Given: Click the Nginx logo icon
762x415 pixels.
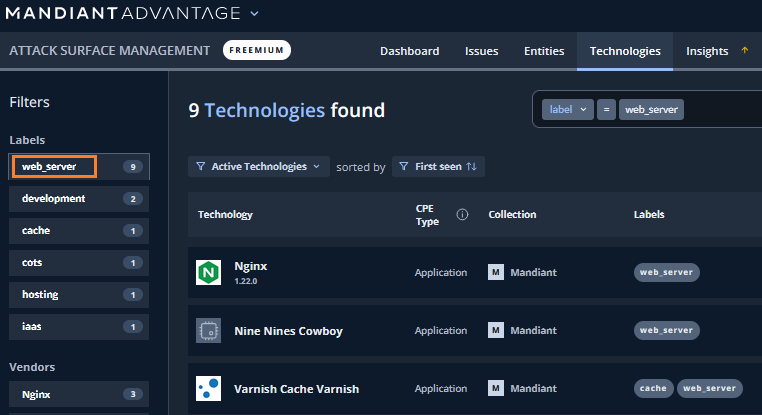Looking at the screenshot, I should pyautogui.click(x=208, y=272).
